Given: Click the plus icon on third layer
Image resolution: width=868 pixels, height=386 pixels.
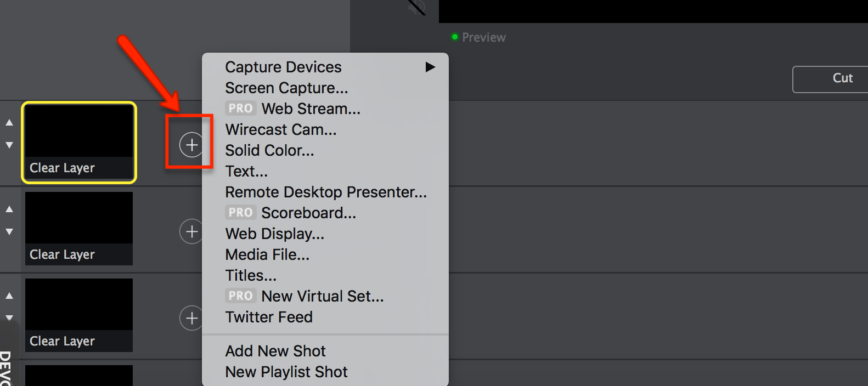Looking at the screenshot, I should (191, 318).
